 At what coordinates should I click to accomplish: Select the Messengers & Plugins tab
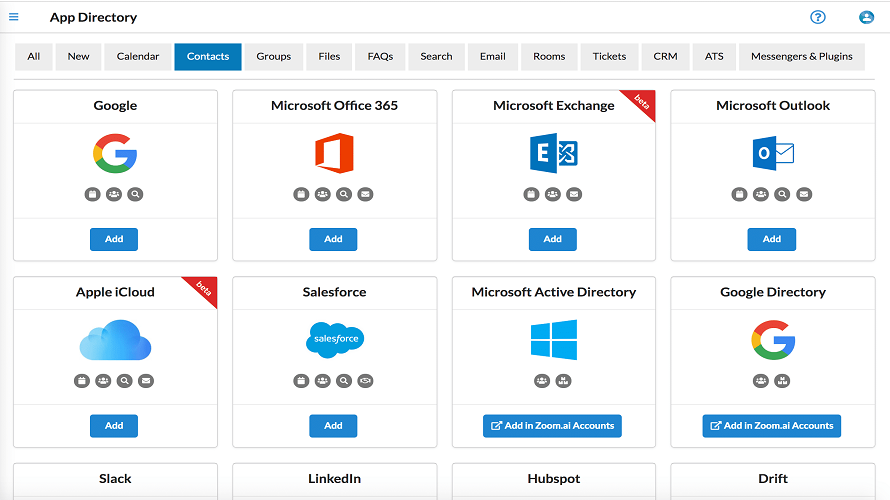pyautogui.click(x=801, y=57)
